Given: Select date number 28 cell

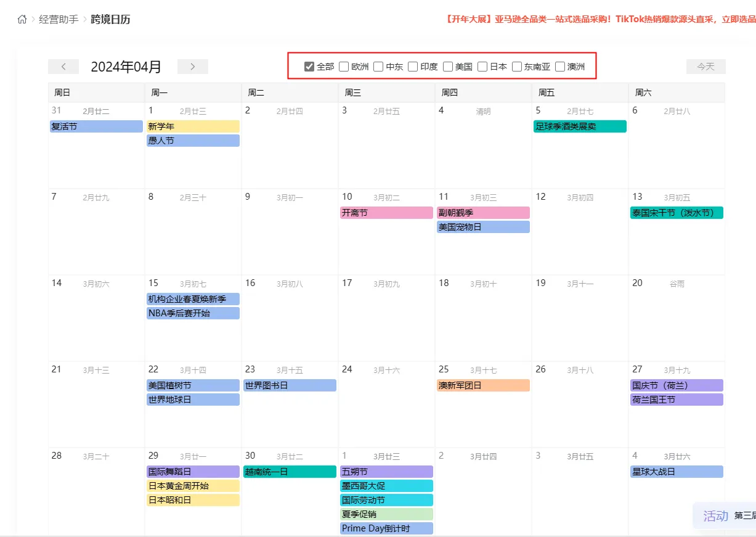Looking at the screenshot, I should [x=97, y=491].
